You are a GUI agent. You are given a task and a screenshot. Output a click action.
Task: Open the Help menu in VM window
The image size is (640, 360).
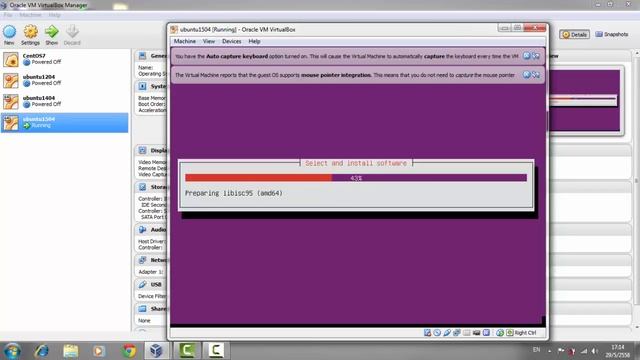254,41
